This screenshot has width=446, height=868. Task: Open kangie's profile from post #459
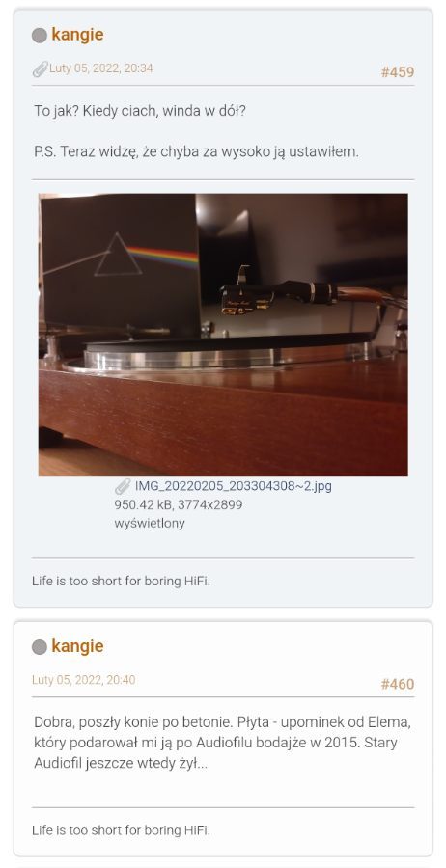(77, 35)
